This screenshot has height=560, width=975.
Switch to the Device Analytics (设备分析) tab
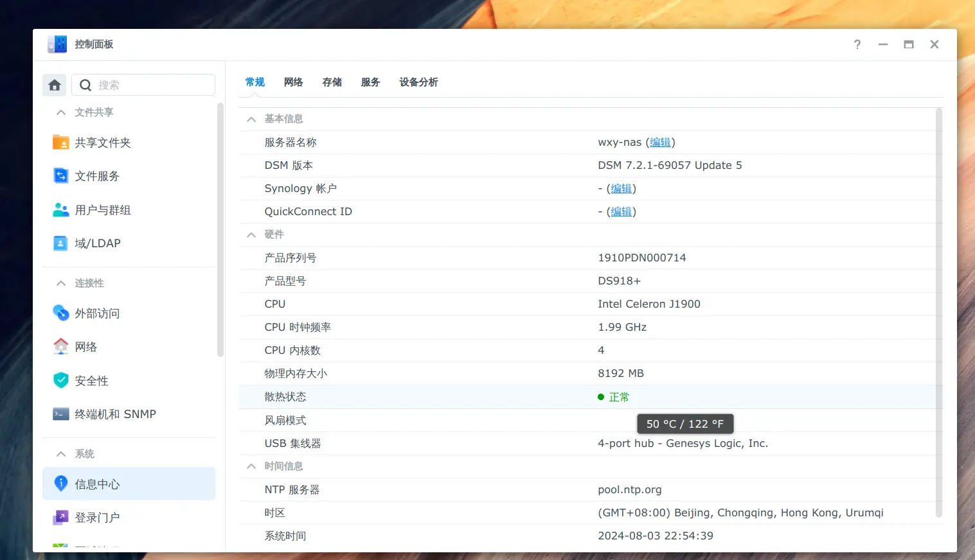point(418,82)
